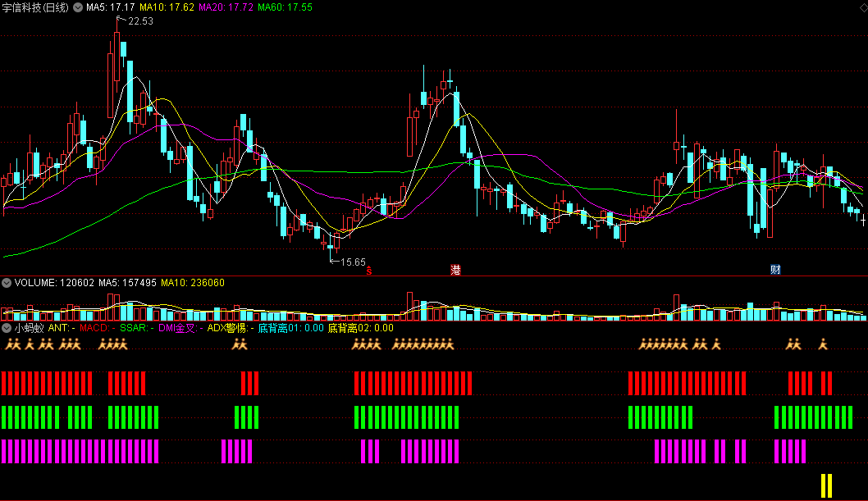The width and height of the screenshot is (868, 501).
Task: Click the ANT indicator label
Action: coord(62,328)
